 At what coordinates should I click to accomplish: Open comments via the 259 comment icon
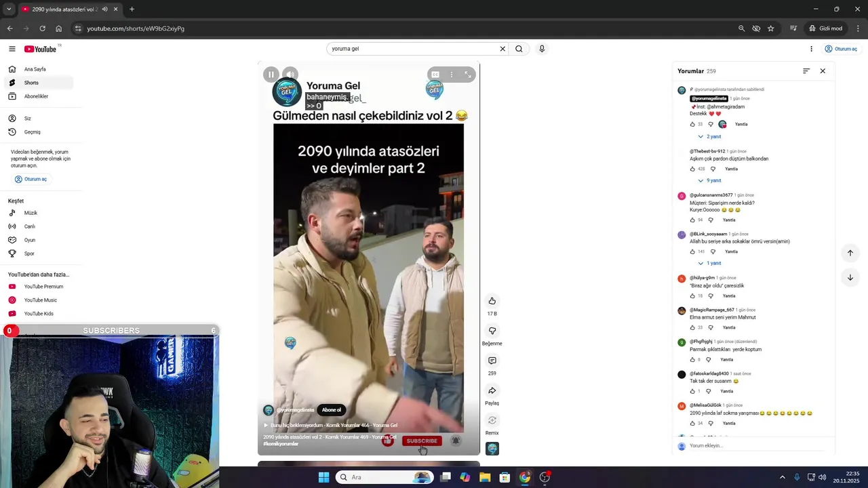point(492,361)
